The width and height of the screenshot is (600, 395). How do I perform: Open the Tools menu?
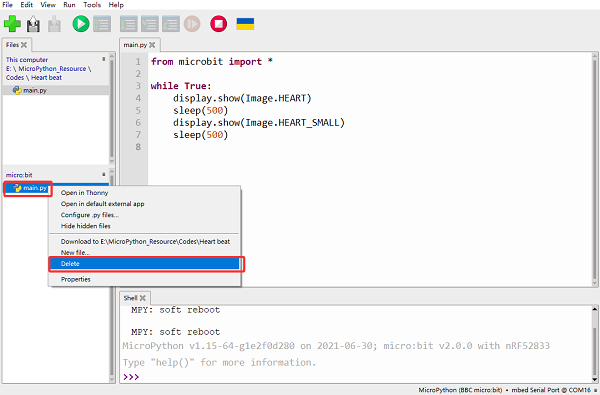[92, 5]
